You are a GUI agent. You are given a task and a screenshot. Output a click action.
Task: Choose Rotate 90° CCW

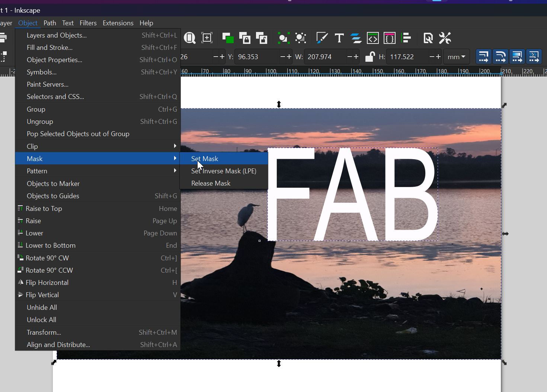tap(98, 270)
